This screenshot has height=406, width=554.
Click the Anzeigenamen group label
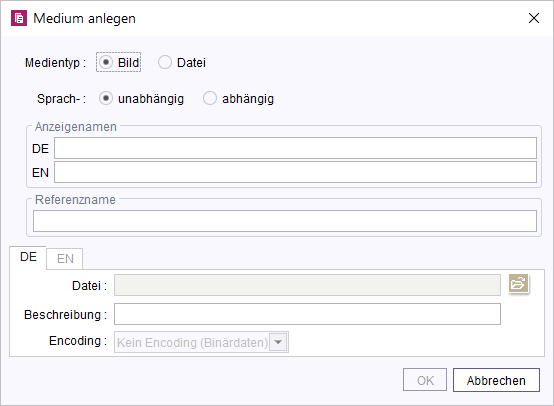pos(76,127)
